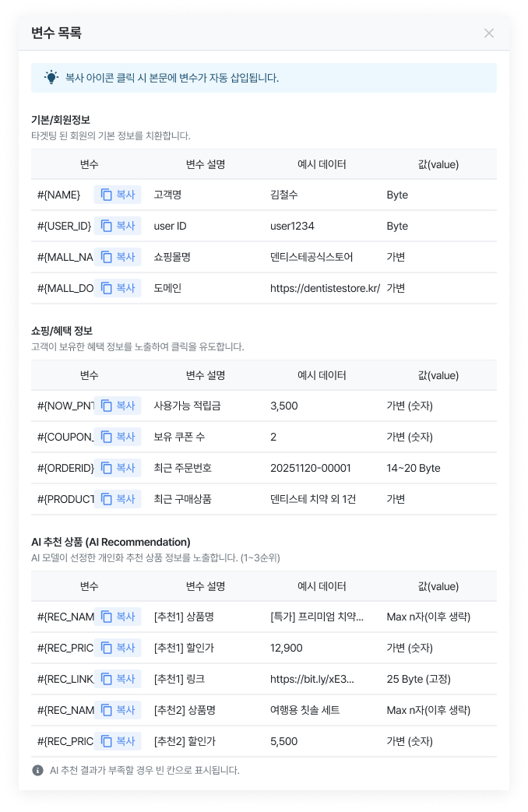Copy the recent order number variable #{ORDERID}
This screenshot has width=528, height=812.
(x=117, y=468)
